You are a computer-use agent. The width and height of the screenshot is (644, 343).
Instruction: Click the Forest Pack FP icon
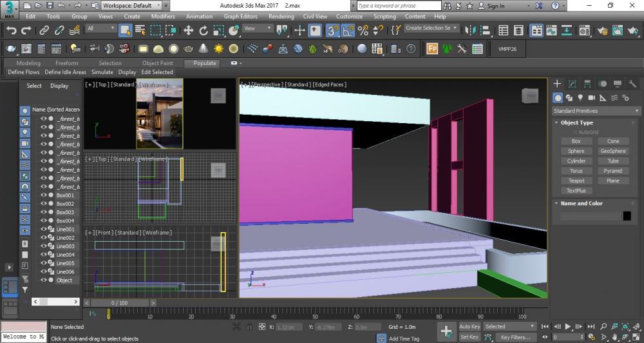[431, 49]
